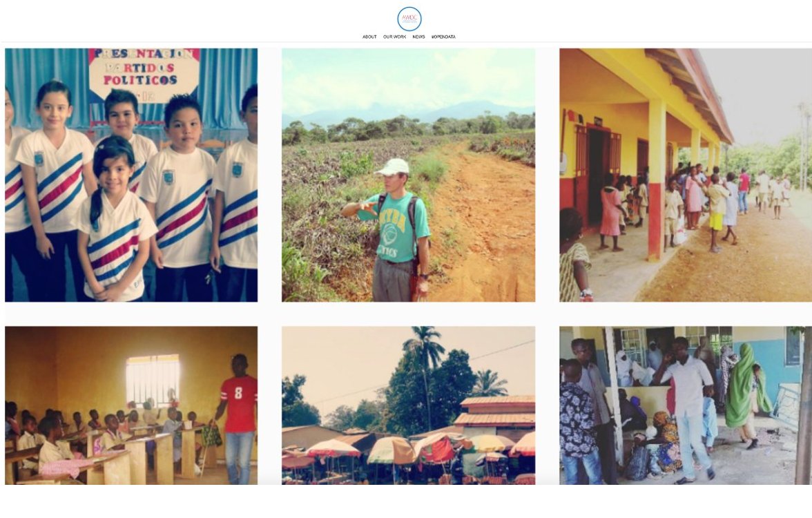Open photo of children in striped uniforms
The width and height of the screenshot is (812, 518).
tap(131, 175)
